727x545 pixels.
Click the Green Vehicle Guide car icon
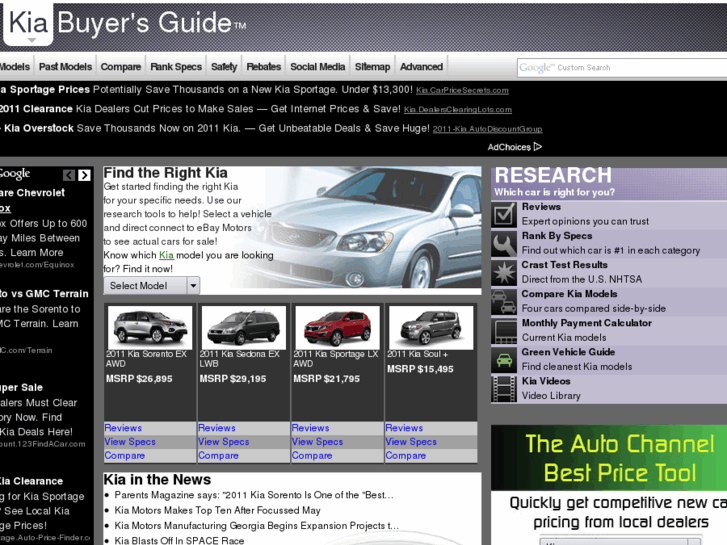point(504,360)
